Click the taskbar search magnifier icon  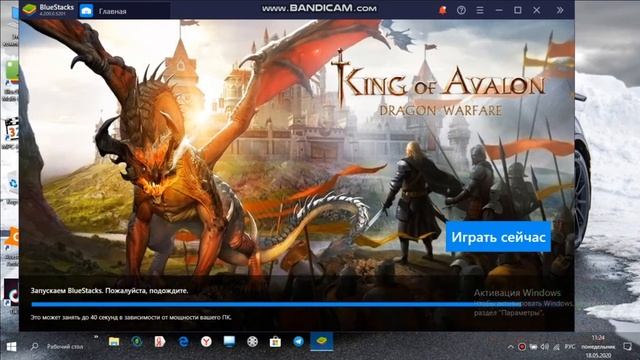click(35, 347)
